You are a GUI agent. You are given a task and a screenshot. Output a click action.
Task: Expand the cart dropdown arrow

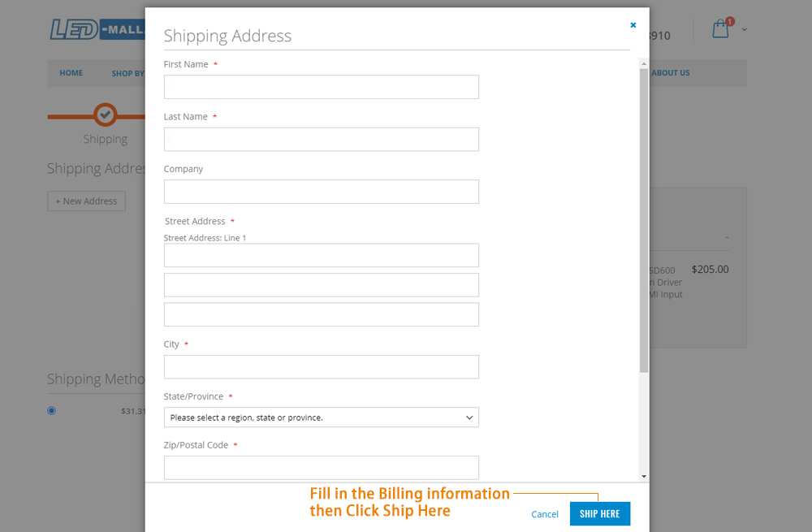click(744, 29)
